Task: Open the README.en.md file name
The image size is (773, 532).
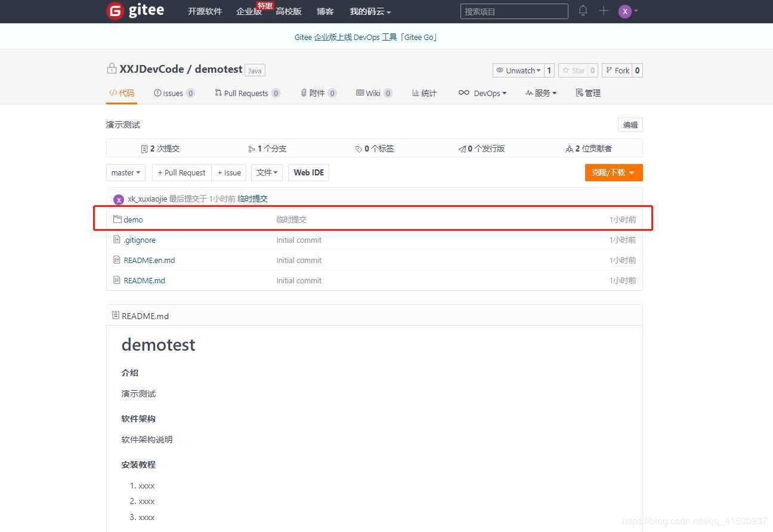Action: [x=149, y=260]
